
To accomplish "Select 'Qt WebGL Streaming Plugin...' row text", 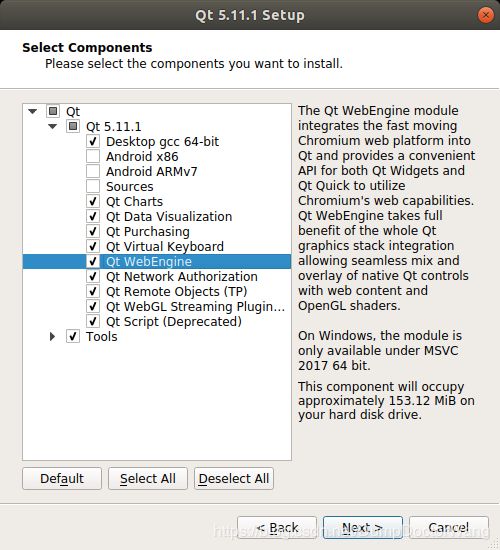I will [195, 307].
